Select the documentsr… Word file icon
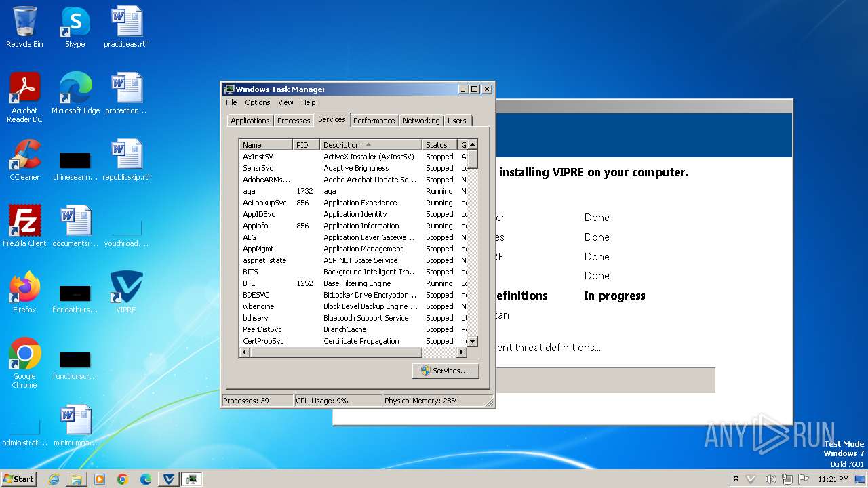 point(75,226)
